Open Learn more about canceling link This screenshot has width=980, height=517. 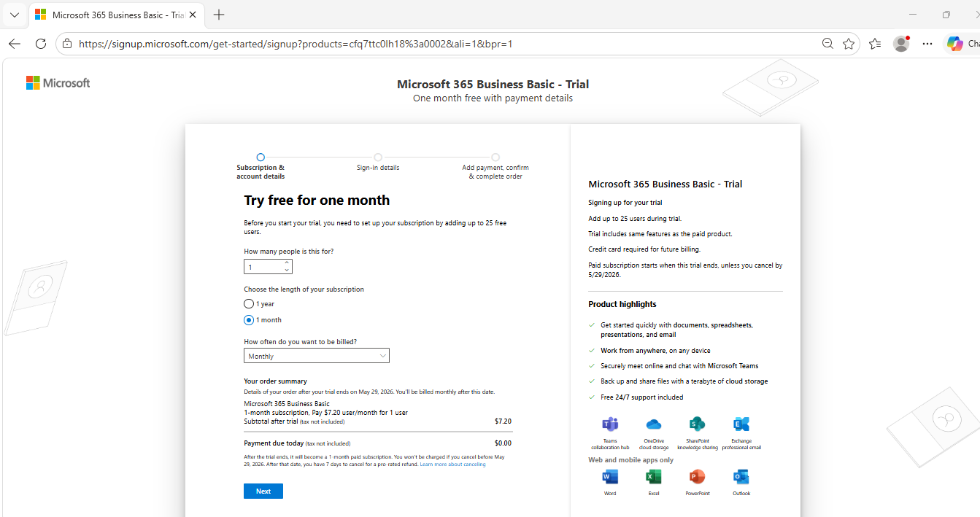[452, 464]
